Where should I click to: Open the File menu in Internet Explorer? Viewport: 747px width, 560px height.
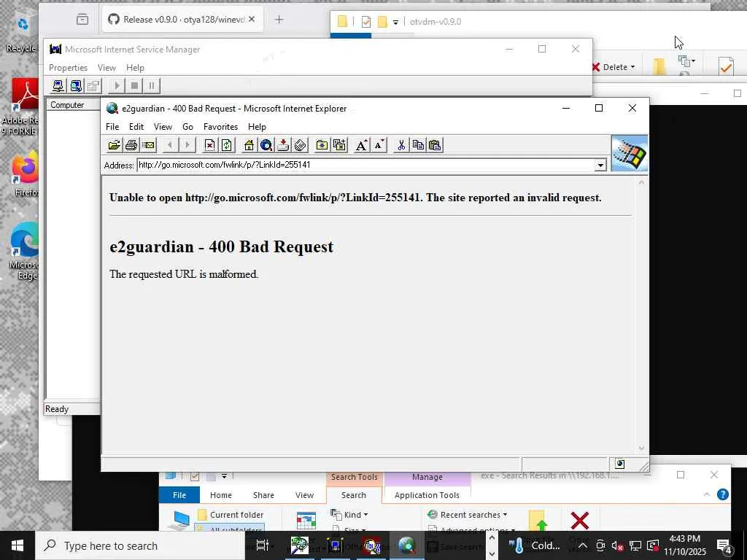112,127
